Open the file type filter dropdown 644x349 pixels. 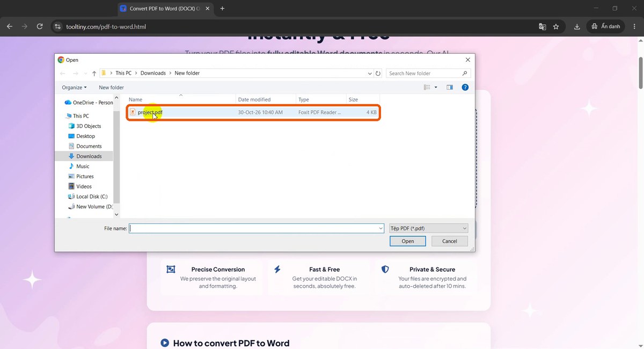point(428,228)
